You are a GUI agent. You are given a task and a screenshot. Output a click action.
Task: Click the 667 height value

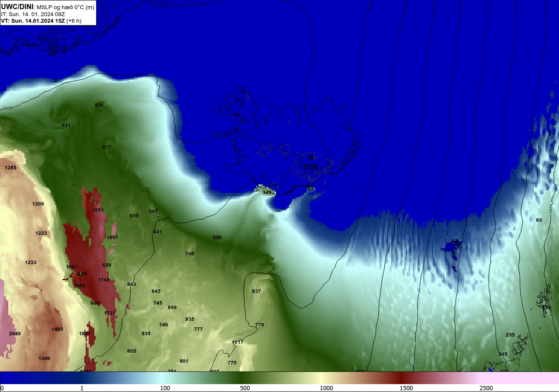[153, 211]
